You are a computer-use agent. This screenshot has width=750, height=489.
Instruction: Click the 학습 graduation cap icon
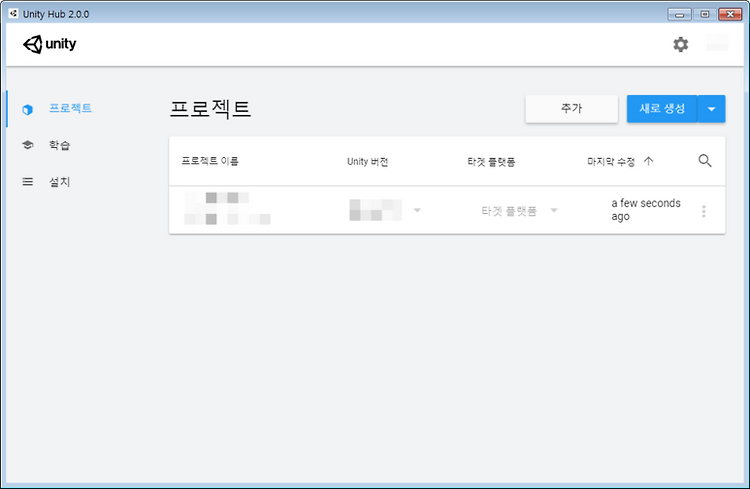[28, 144]
